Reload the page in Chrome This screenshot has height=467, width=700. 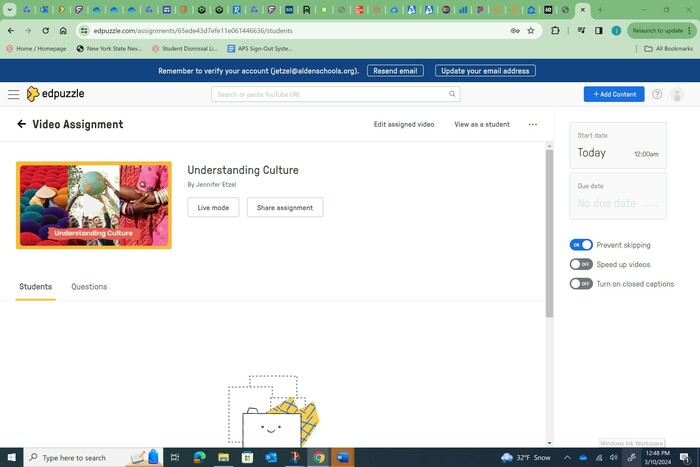[x=45, y=30]
